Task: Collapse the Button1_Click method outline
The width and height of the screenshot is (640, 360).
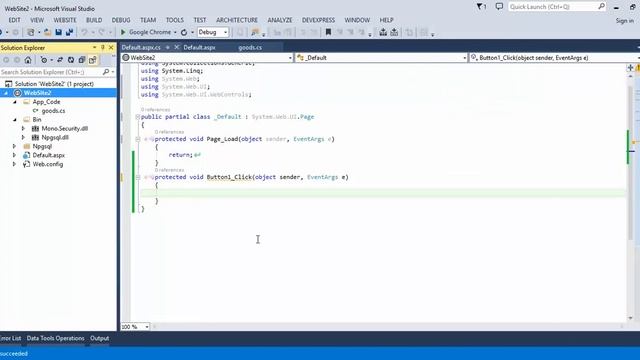Action: point(138,177)
